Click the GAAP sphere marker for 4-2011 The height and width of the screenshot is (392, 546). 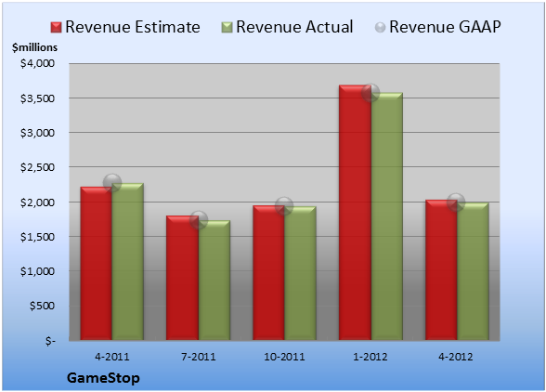tap(112, 183)
